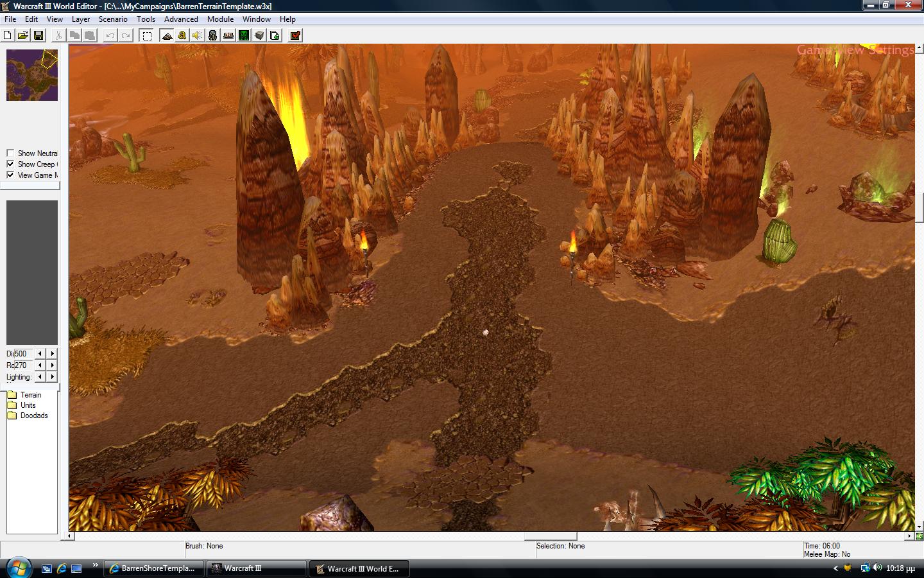
Task: Step Lighting forward with right arrow
Action: pos(53,376)
